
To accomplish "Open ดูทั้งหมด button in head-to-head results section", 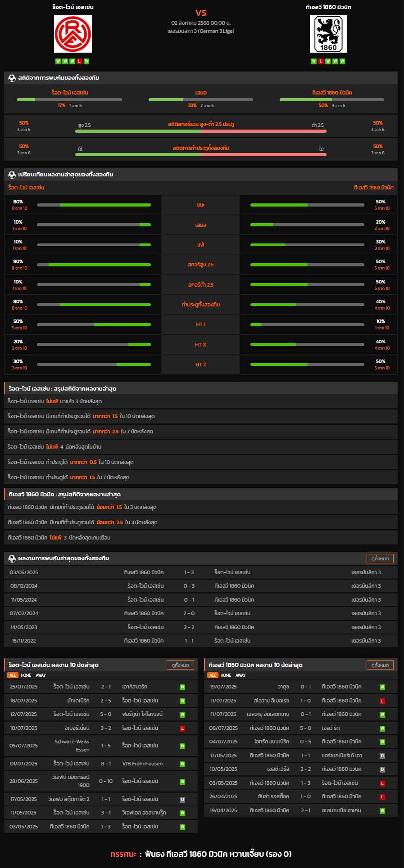I will point(380,558).
